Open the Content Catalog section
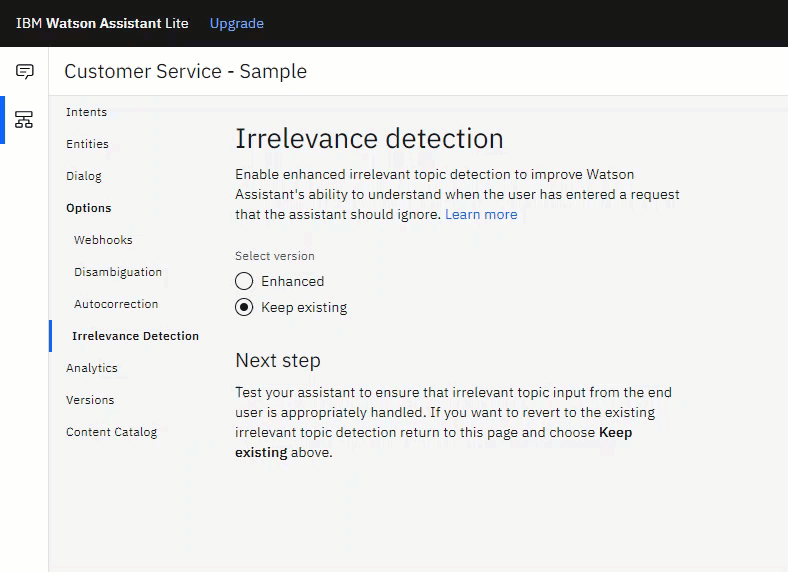 pyautogui.click(x=111, y=432)
